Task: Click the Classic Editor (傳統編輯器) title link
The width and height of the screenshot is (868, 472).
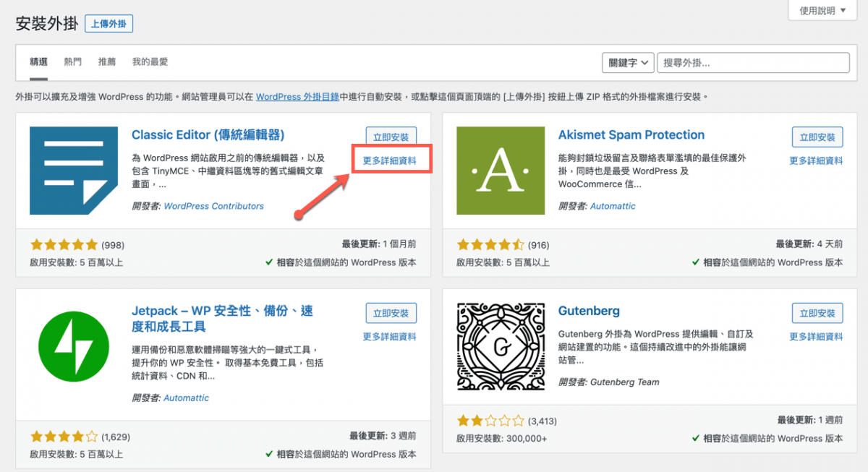Action: (208, 135)
